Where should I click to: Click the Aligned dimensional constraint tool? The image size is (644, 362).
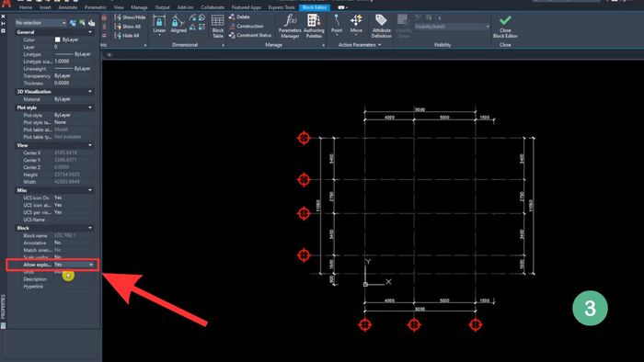click(x=178, y=24)
